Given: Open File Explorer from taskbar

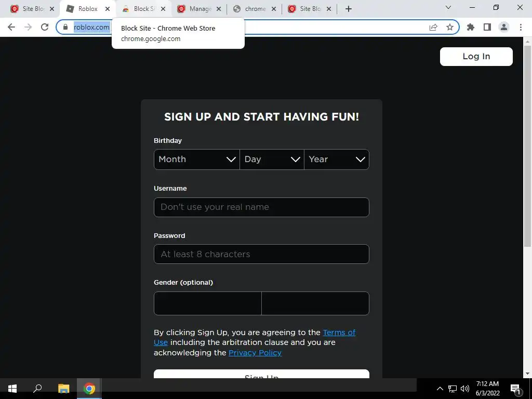Looking at the screenshot, I should coord(63,389).
